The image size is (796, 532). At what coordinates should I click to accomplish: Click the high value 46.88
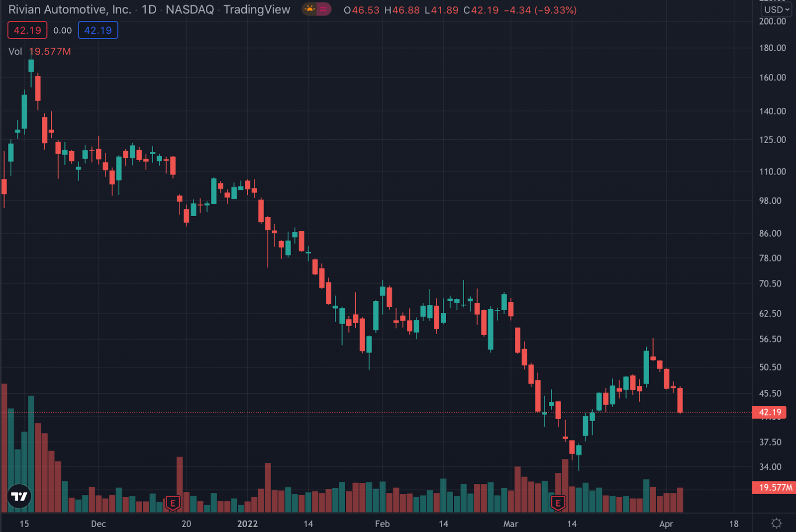[406, 10]
